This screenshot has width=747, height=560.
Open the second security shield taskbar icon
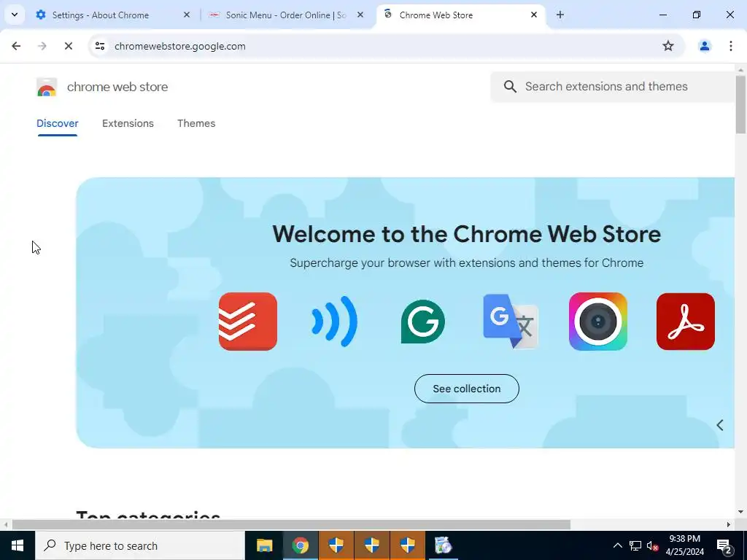tap(371, 545)
